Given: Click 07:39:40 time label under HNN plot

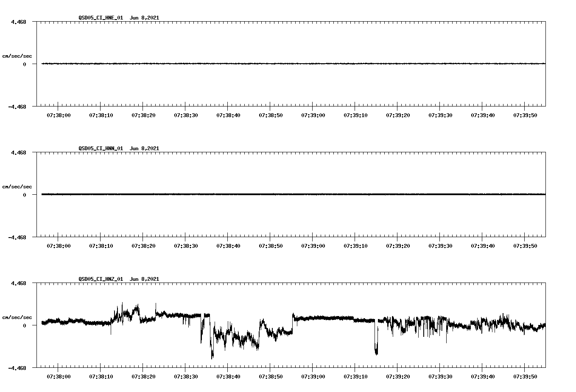Looking at the screenshot, I should pyautogui.click(x=483, y=246).
